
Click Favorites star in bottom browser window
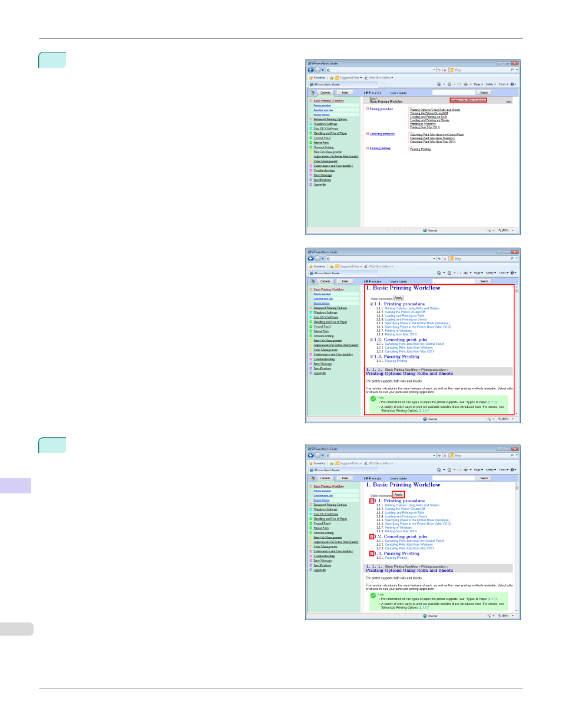311,463
